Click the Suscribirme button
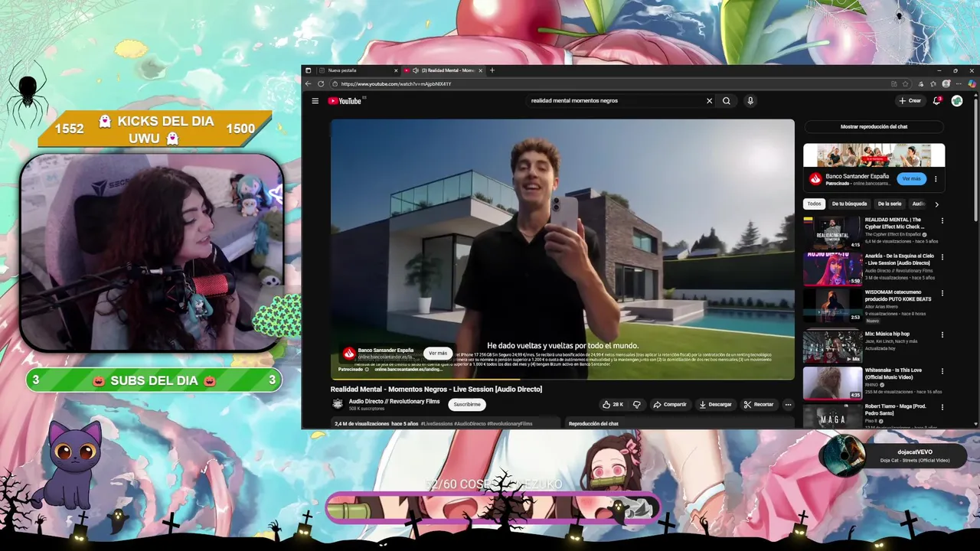The height and width of the screenshot is (551, 980). pyautogui.click(x=467, y=404)
